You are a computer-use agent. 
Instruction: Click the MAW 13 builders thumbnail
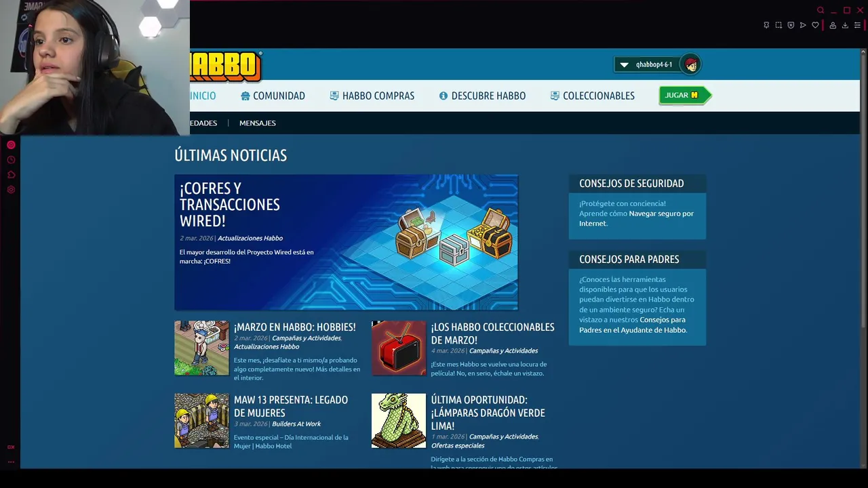(201, 421)
